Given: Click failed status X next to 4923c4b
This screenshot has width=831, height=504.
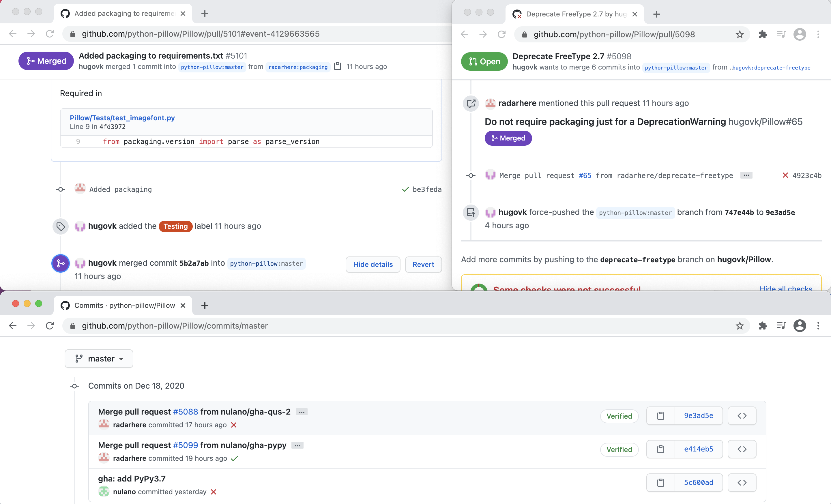Looking at the screenshot, I should [x=785, y=175].
